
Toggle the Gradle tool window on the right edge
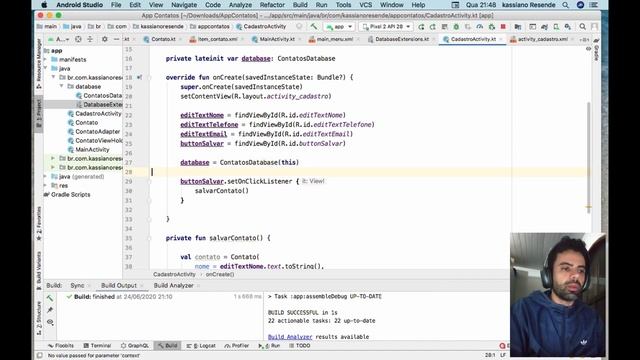pos(596,50)
